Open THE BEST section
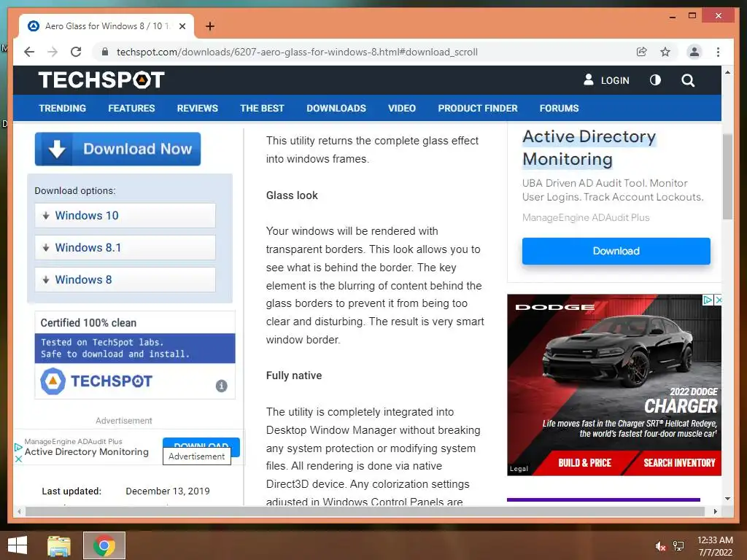Viewport: 747px width, 560px height. coord(262,108)
